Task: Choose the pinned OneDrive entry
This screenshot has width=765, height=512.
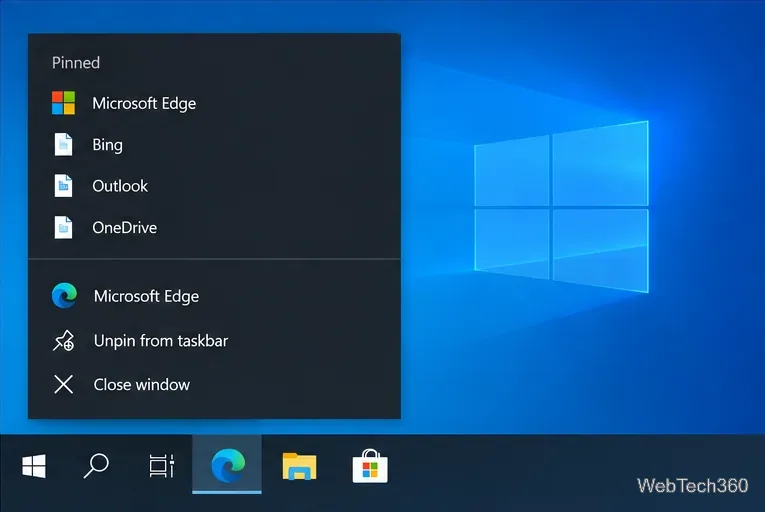Action: coord(214,227)
